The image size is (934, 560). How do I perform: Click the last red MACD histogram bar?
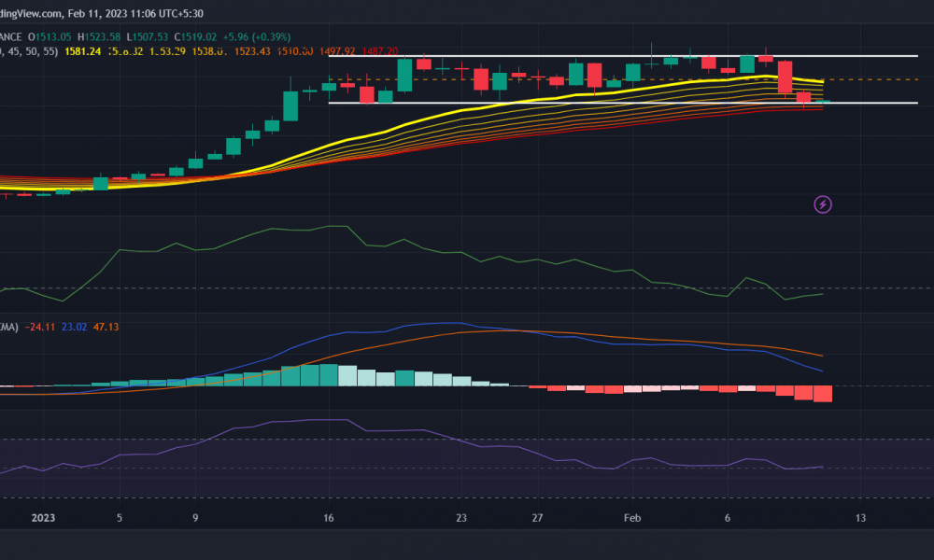(x=823, y=393)
